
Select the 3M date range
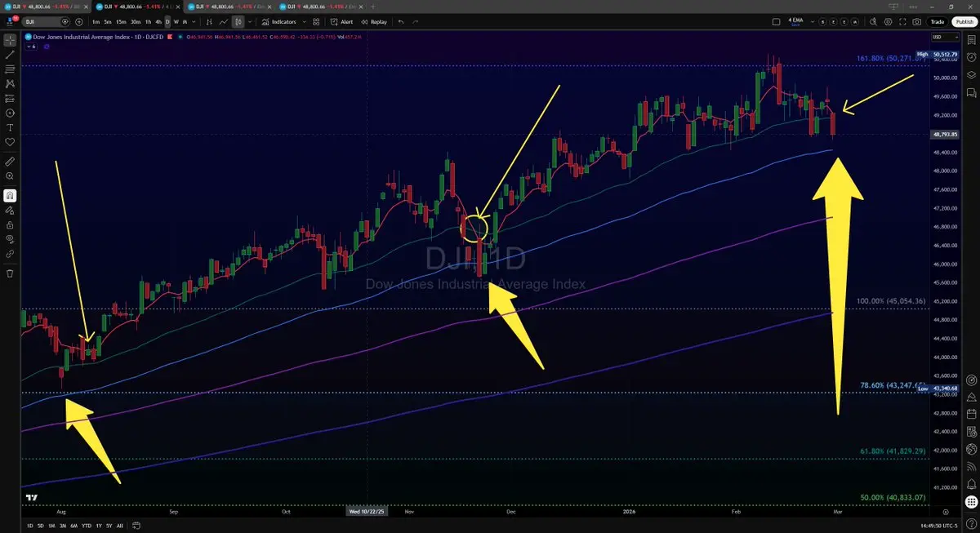[63, 526]
